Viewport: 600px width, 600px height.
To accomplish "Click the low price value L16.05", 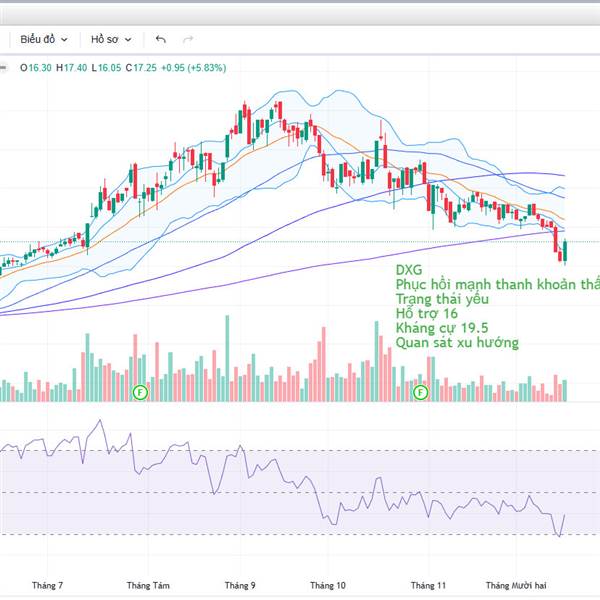I will (x=106, y=68).
